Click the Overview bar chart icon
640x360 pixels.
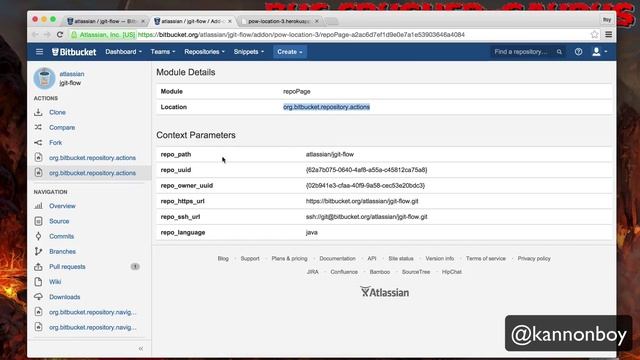click(x=38, y=206)
